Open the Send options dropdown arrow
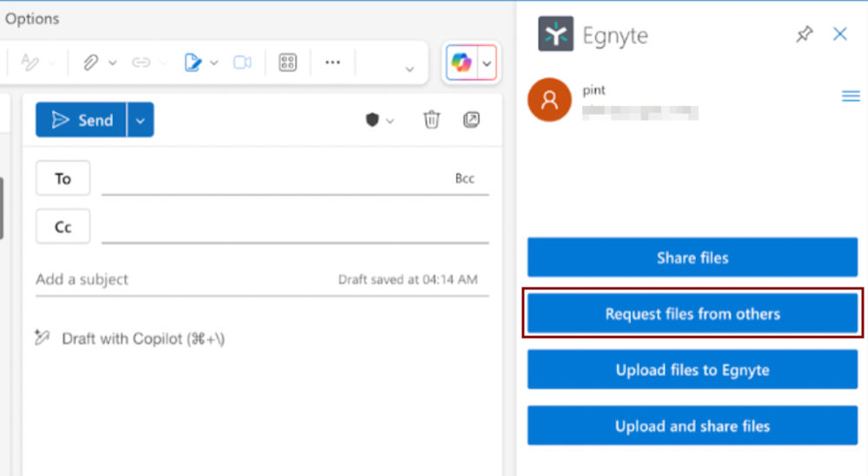 141,120
